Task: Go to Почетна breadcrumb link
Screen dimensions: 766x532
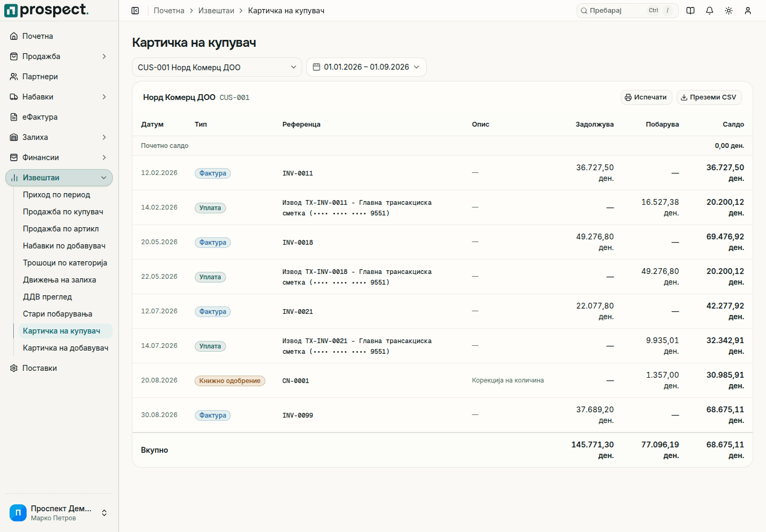Action: [169, 11]
